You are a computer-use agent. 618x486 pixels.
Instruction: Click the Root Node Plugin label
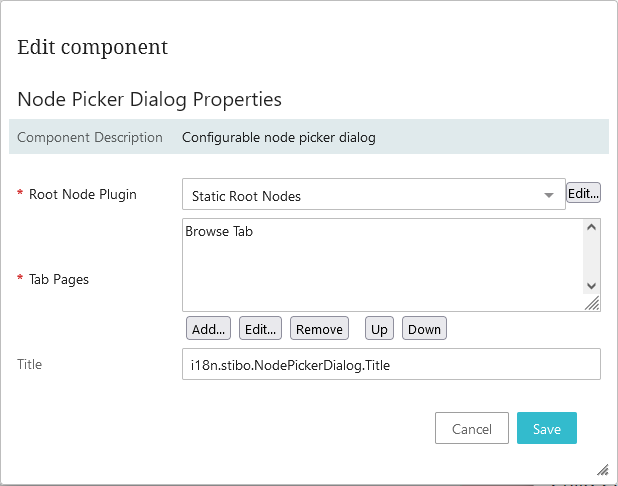click(82, 194)
